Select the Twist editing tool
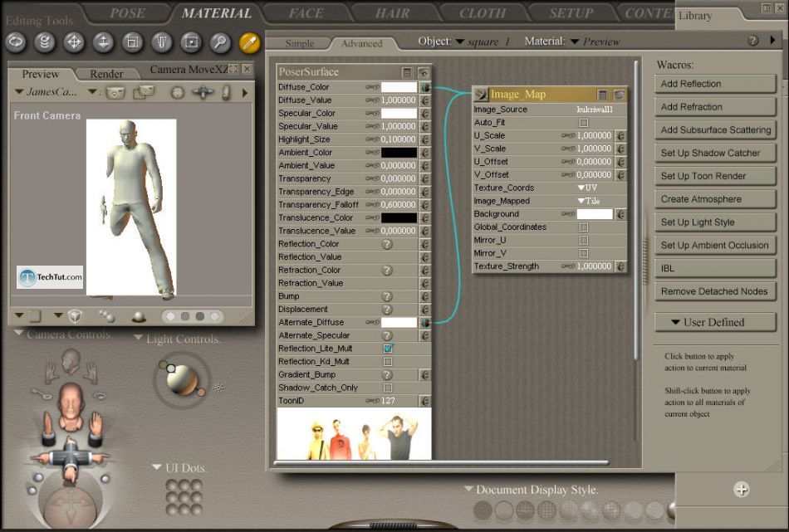The width and height of the screenshot is (789, 532). (x=45, y=42)
